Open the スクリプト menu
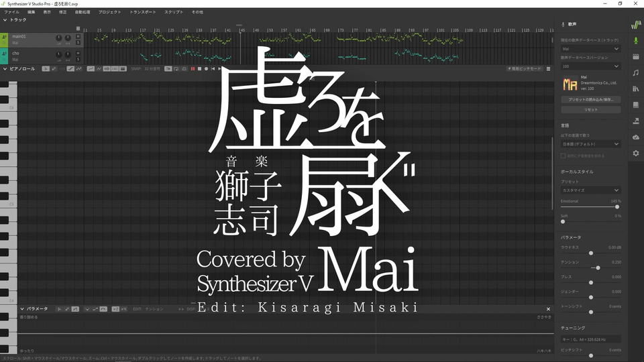The width and height of the screenshot is (644, 362). (174, 12)
